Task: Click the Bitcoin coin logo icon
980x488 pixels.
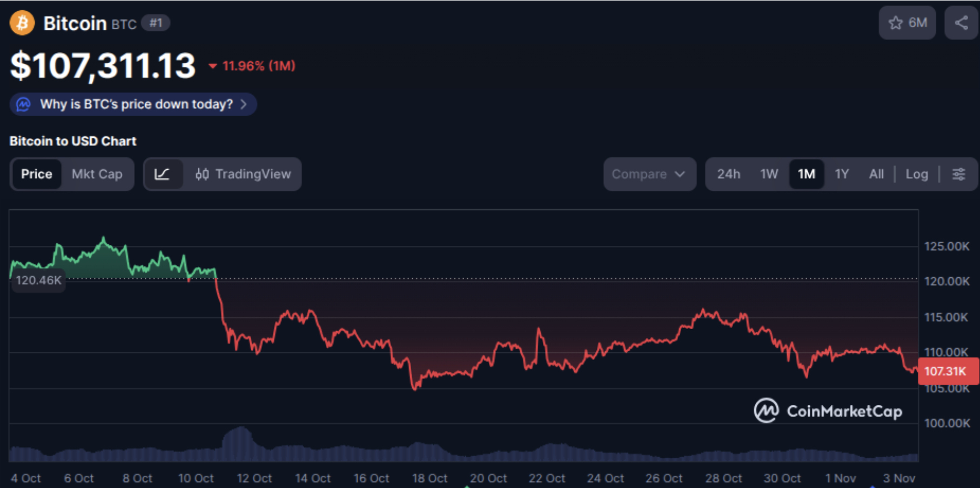Action: 22,23
